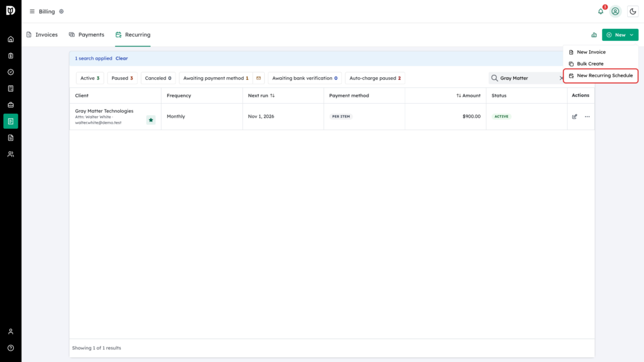Click in the Gray Matter search field
The width and height of the screenshot is (644, 362).
tap(528, 78)
